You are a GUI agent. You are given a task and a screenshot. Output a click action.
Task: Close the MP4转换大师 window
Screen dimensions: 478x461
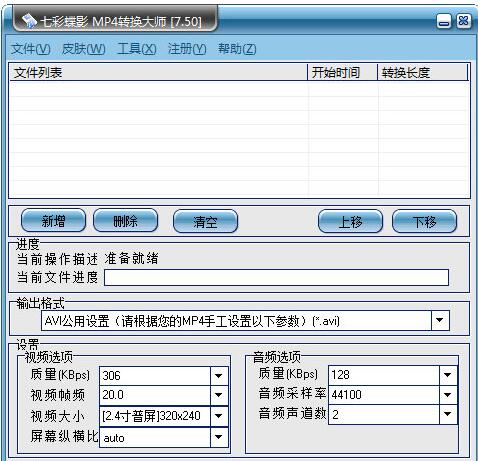coord(464,21)
